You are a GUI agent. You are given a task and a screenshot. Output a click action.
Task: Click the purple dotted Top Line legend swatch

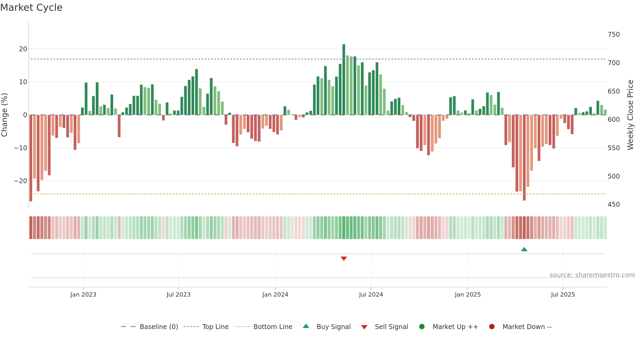coord(191,327)
